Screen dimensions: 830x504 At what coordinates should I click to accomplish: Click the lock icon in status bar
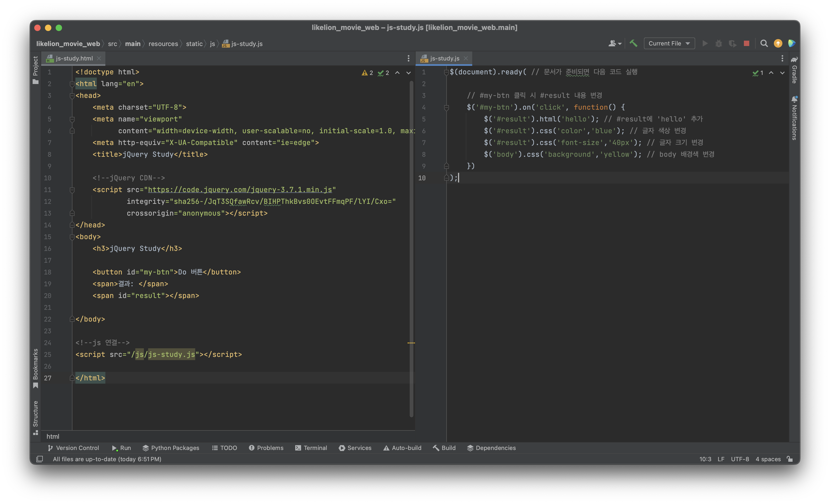(790, 459)
